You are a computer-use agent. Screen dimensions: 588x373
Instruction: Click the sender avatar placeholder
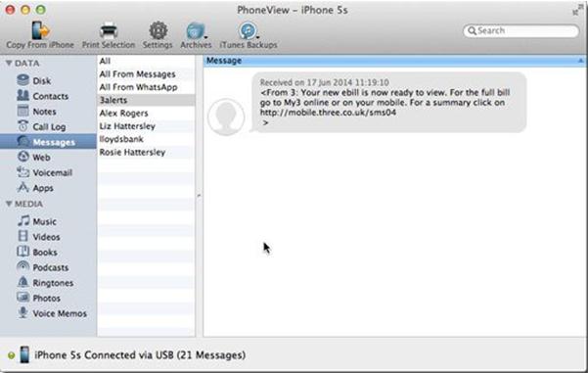pos(226,117)
